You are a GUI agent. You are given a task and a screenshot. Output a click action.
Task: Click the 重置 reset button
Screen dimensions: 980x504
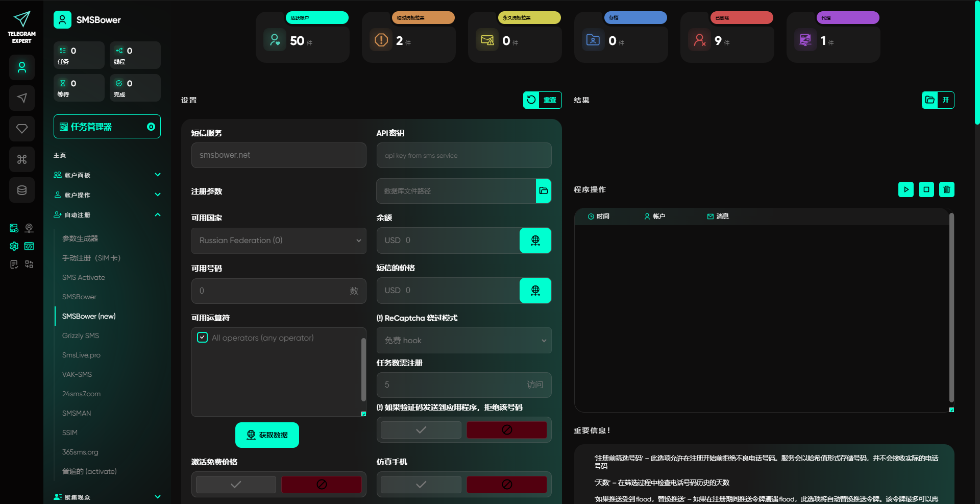543,100
